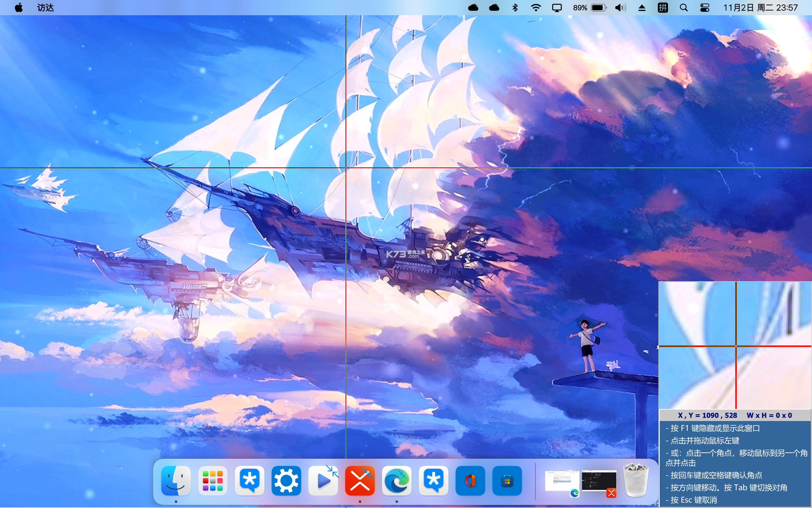Viewport: 812px width, 508px height.
Task: Click the 按方向键移动。按 Tab 键切换对角 hint
Action: (x=726, y=487)
